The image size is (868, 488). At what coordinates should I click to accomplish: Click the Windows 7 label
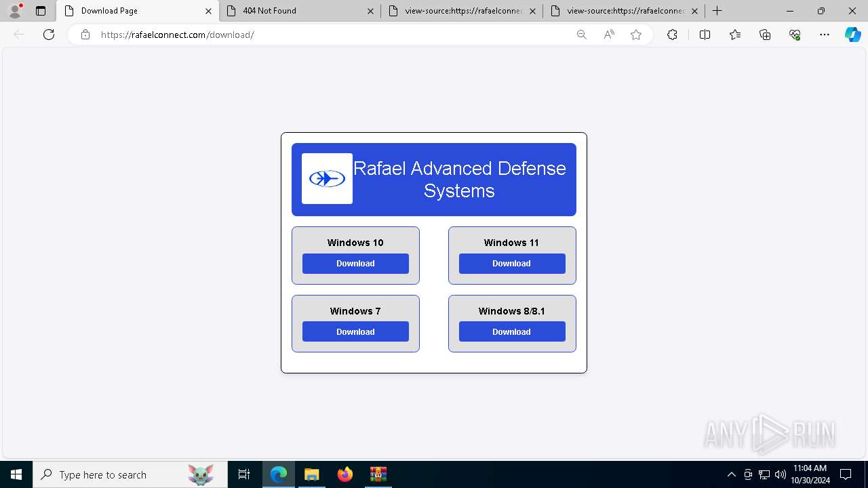[355, 311]
